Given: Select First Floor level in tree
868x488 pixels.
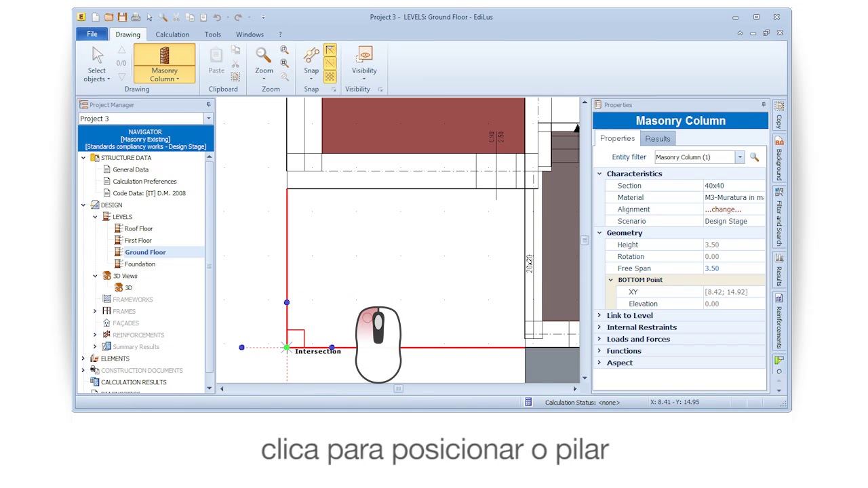Looking at the screenshot, I should (x=138, y=241).
